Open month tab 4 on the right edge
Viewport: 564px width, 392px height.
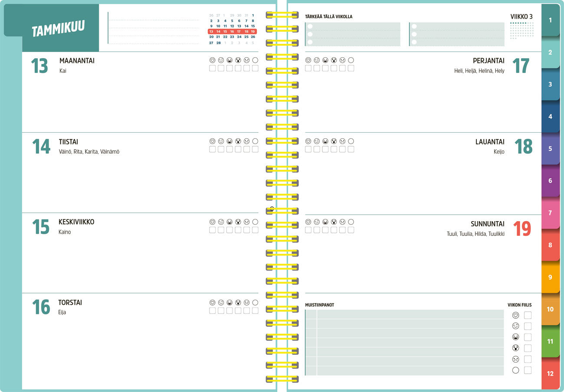(551, 117)
